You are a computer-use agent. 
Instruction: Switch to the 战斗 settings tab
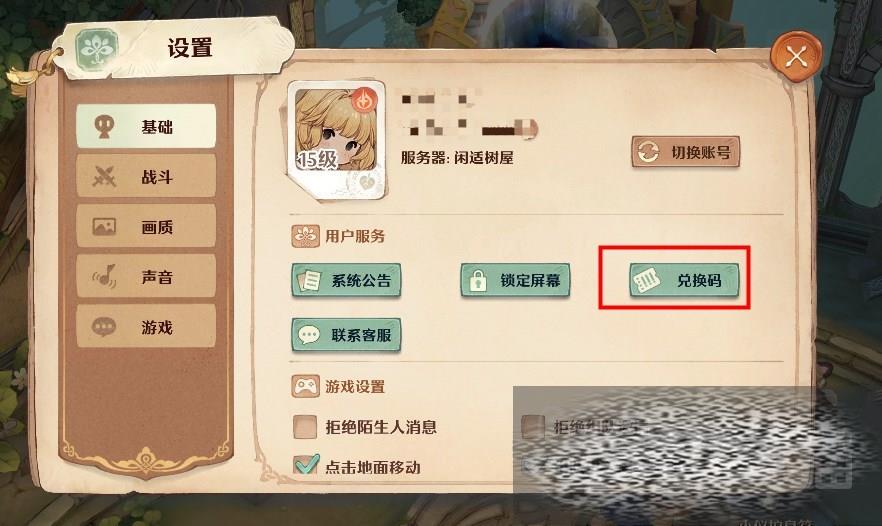(x=146, y=177)
